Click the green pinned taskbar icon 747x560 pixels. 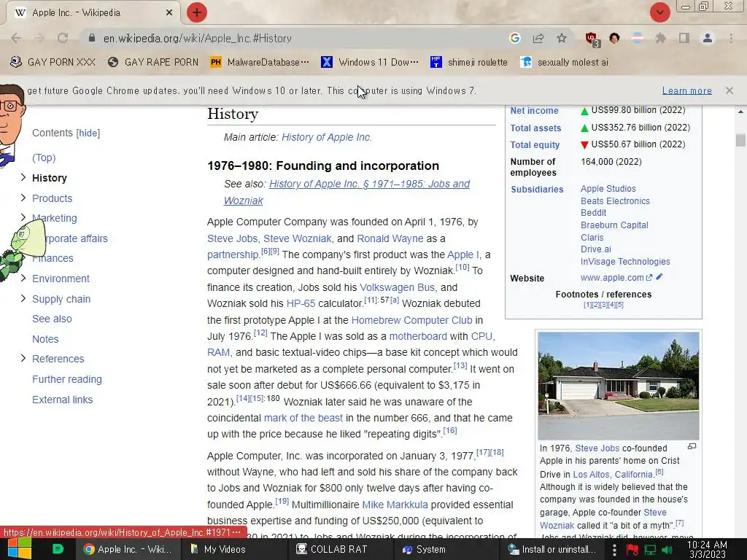pos(58,549)
